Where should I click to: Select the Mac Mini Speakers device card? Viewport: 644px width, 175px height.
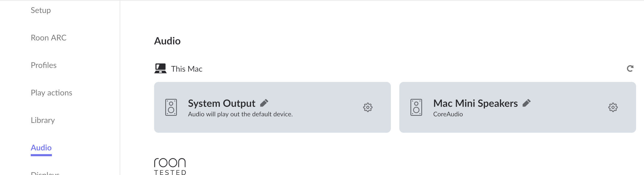pos(517,107)
